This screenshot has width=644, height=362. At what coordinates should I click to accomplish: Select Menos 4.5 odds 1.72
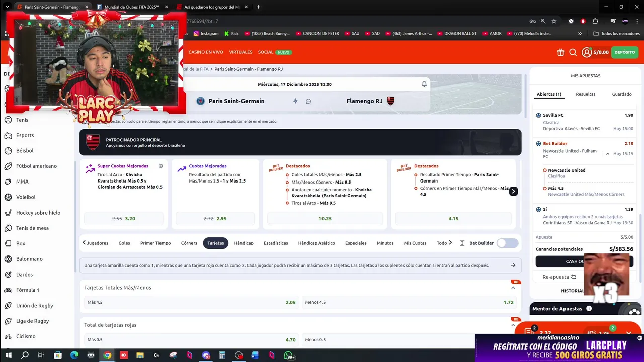[x=409, y=302]
